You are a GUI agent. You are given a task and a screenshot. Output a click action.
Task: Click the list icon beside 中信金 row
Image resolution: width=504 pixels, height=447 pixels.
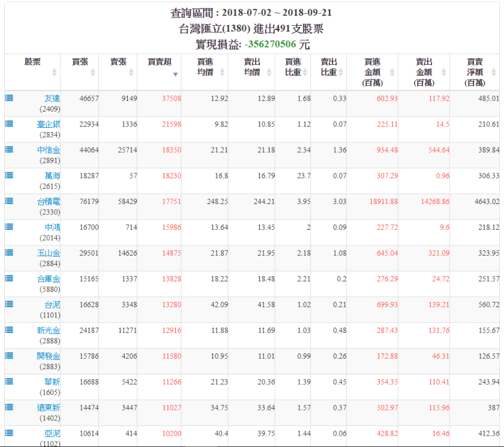pyautogui.click(x=9, y=149)
